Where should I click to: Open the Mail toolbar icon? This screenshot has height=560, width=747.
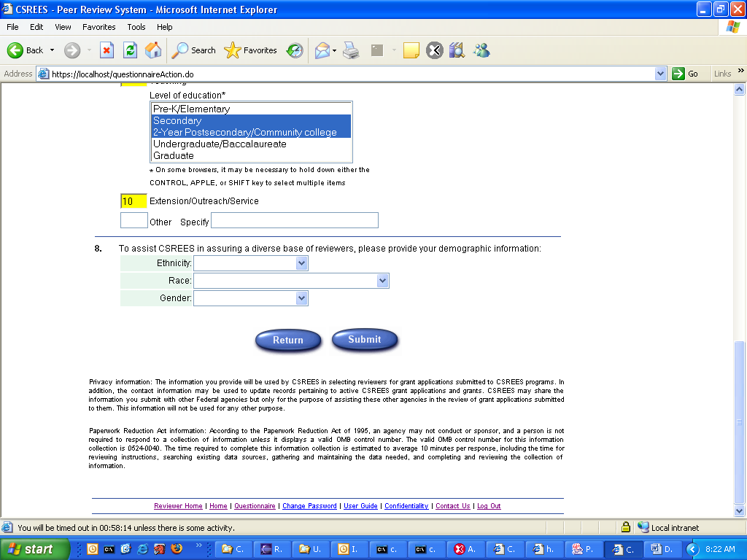pos(322,50)
